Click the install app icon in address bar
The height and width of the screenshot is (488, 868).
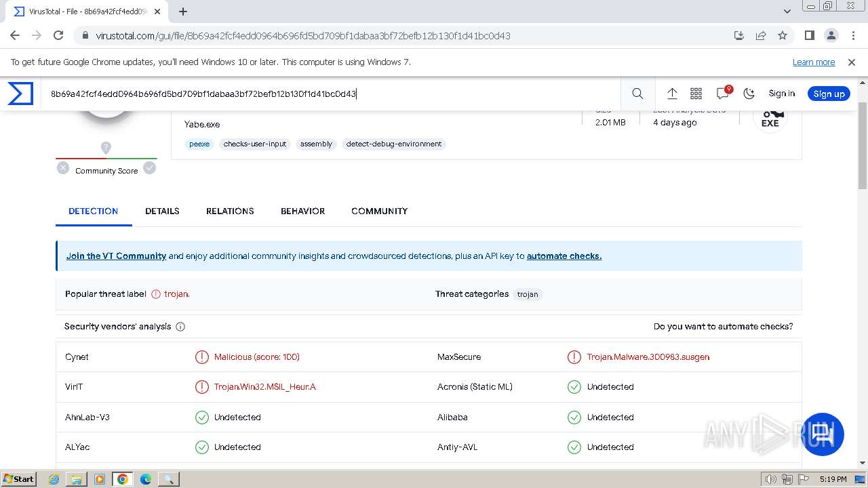click(739, 36)
